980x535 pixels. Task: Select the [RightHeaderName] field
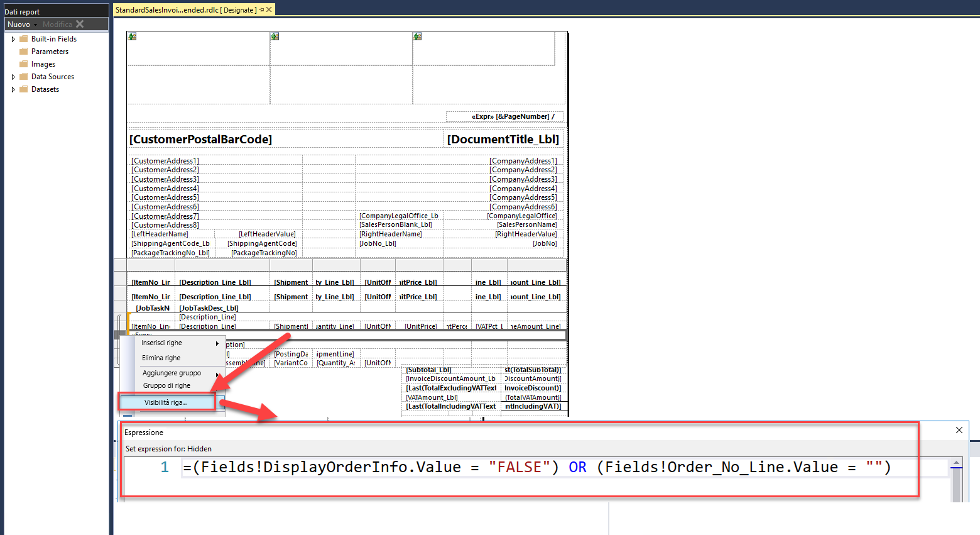click(400, 234)
